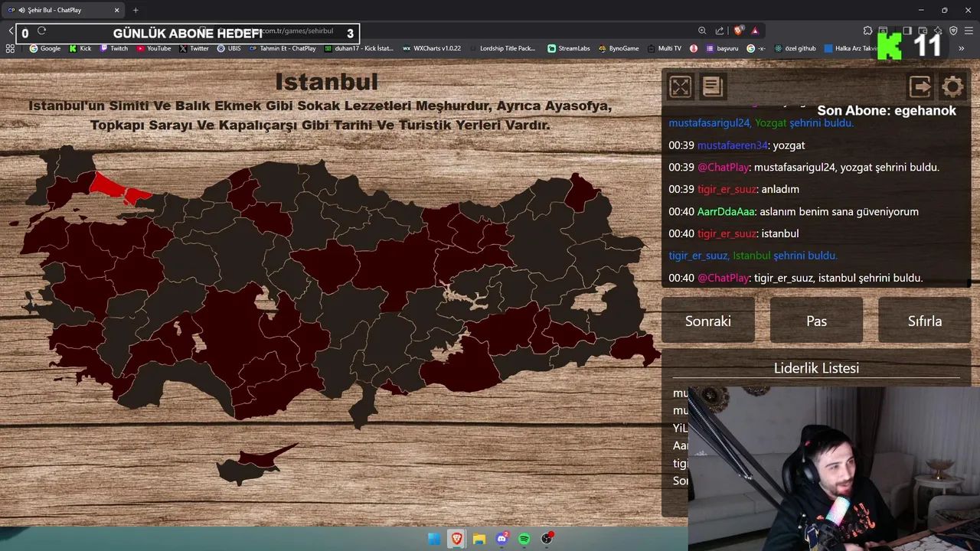980x551 pixels.
Task: Click the Brave Rewards triangle icon
Action: click(755, 31)
